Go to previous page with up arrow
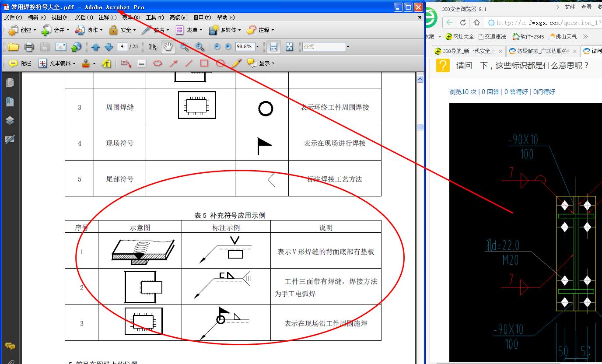 coord(96,47)
